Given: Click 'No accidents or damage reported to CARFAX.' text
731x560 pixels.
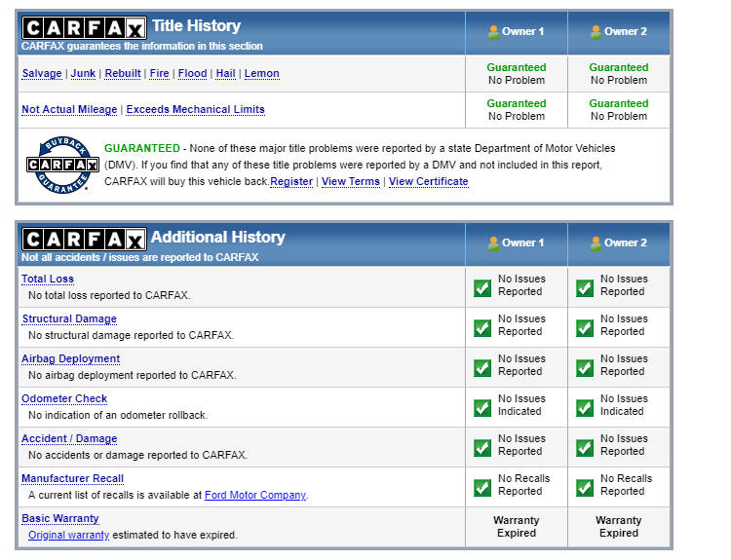Looking at the screenshot, I should point(138,455).
